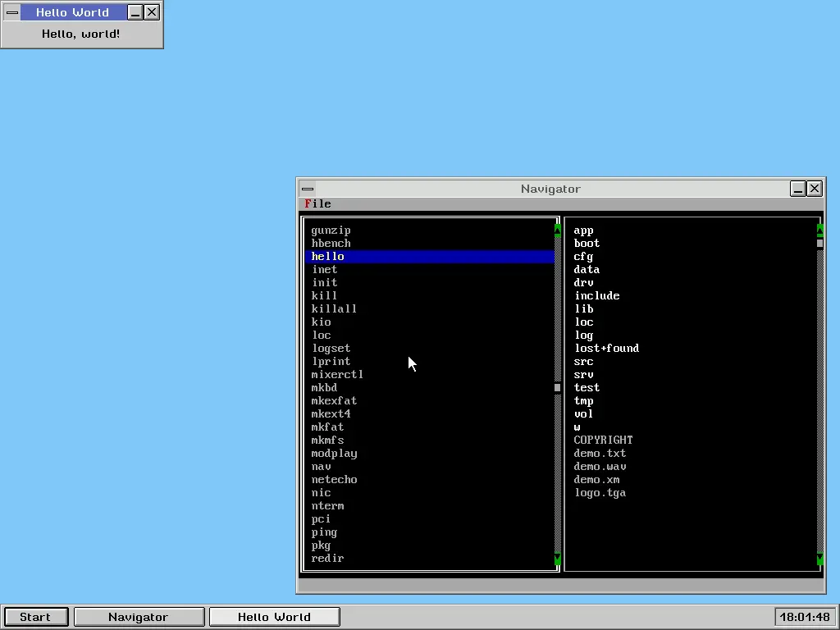Select the include directory in right panel
The width and height of the screenshot is (840, 630).
pyautogui.click(x=596, y=295)
